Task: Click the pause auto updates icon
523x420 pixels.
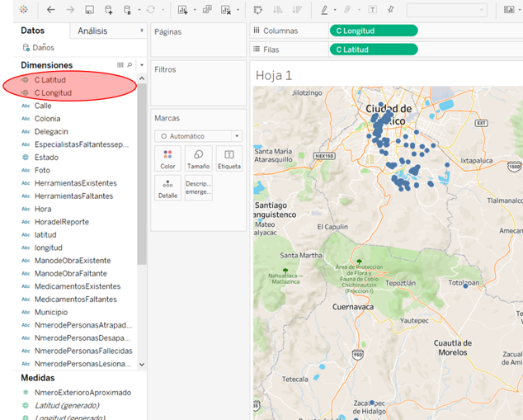Action: [x=127, y=10]
